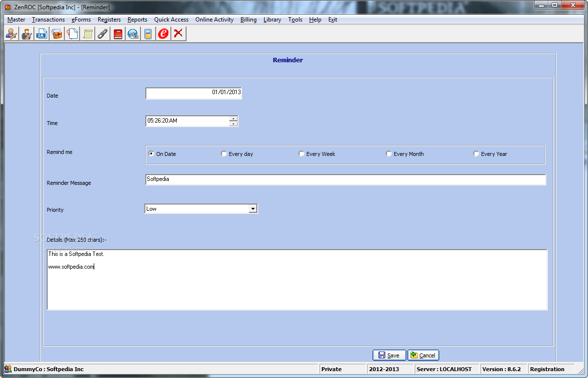Minimize the ZenROC window
This screenshot has height=378, width=588.
click(x=541, y=5)
